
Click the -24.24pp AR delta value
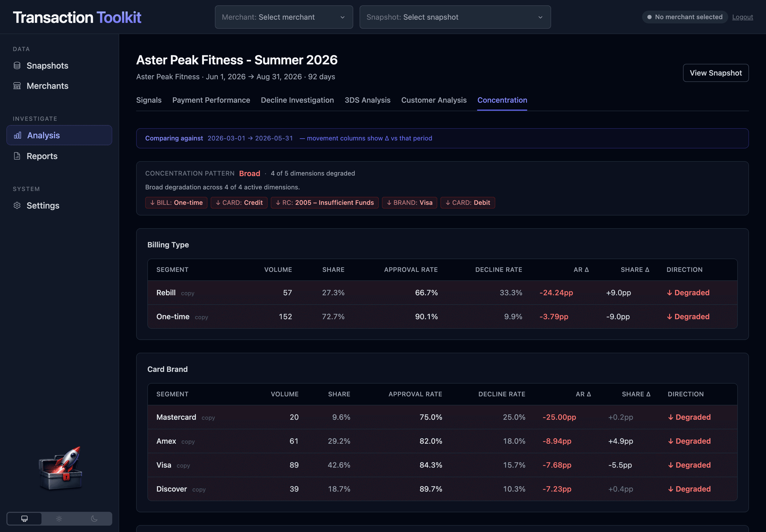point(556,293)
